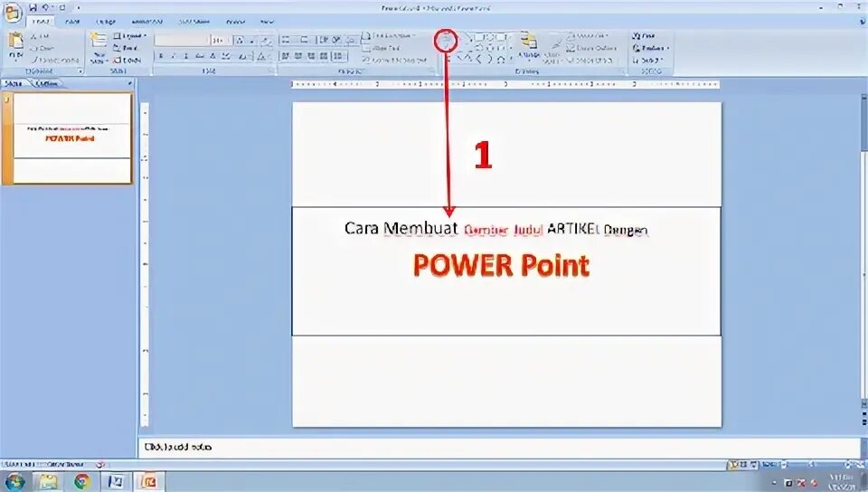Switch to the Design ribbon tab

point(106,22)
